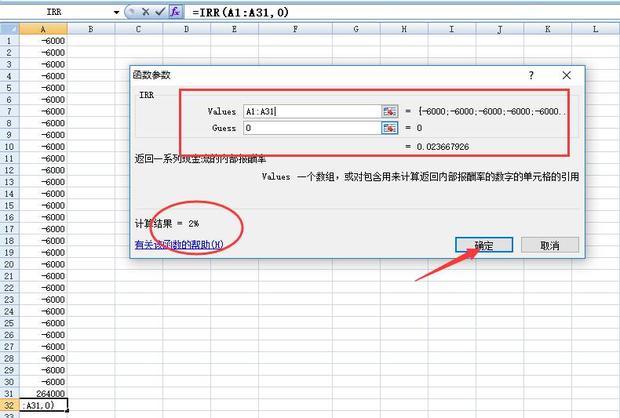The height and width of the screenshot is (418, 620).
Task: Confirm with the 确定 button
Action: click(x=484, y=245)
